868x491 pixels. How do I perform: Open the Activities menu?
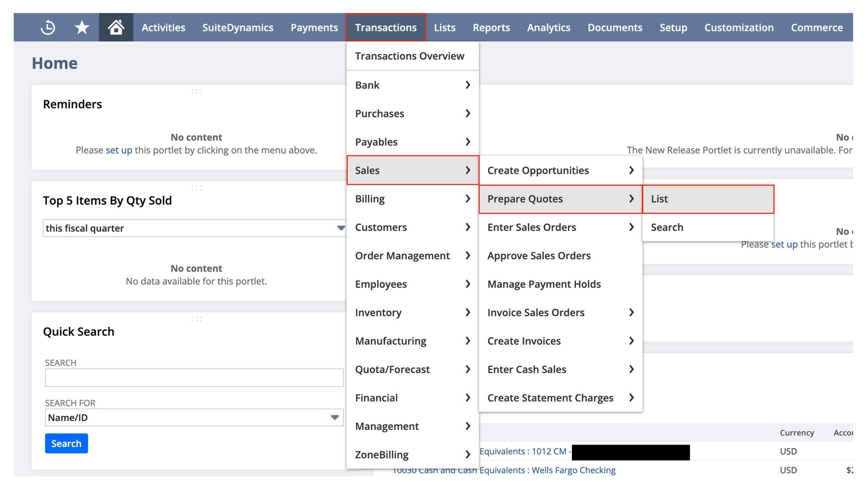pos(163,28)
